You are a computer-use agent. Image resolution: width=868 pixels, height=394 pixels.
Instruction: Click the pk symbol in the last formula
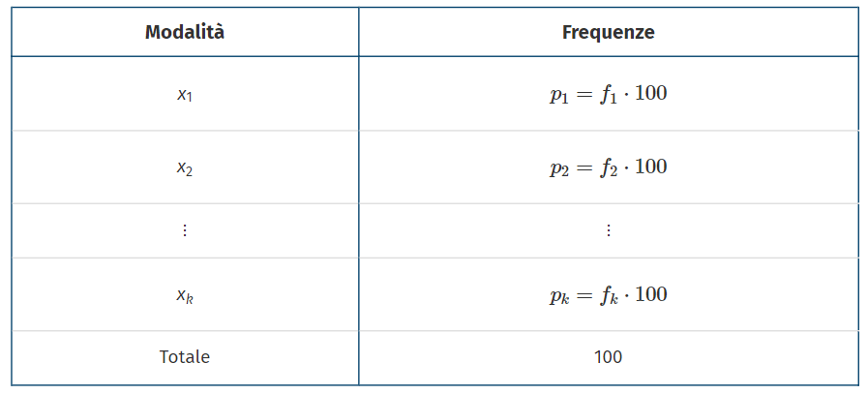point(558,295)
